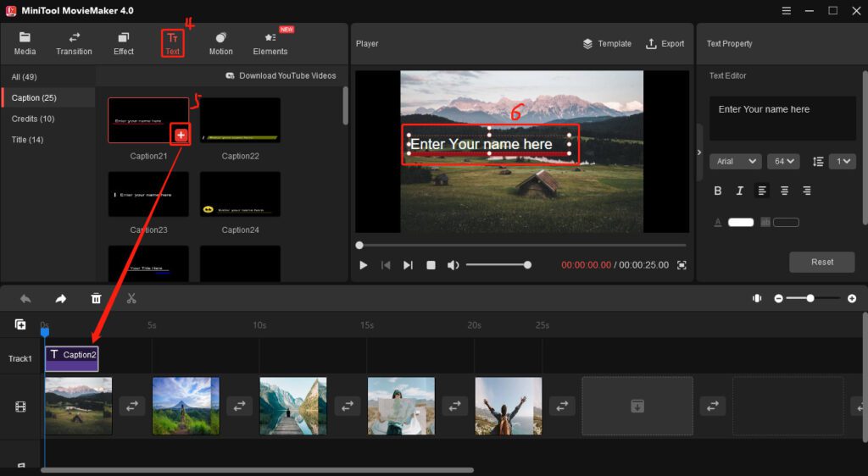Select the Caption23 thumbnail

(x=148, y=194)
